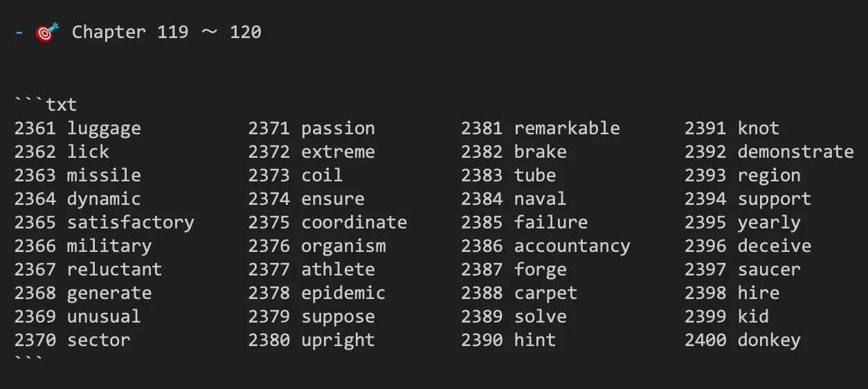Click the word upright at 2380

point(338,341)
